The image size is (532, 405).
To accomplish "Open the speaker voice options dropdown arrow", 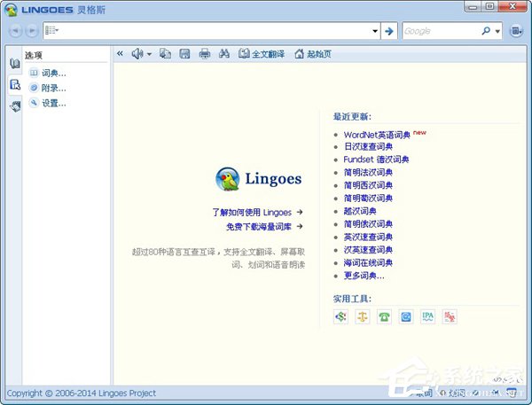I will coord(149,54).
